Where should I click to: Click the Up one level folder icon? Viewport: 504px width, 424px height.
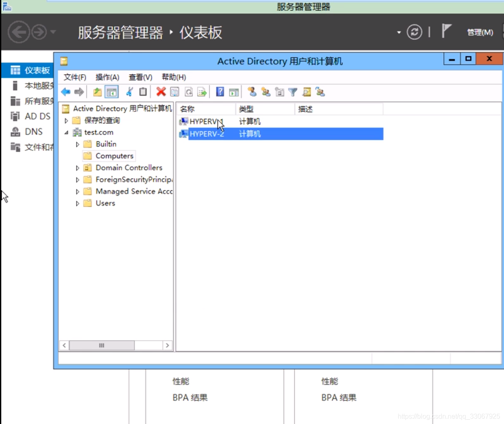[97, 92]
